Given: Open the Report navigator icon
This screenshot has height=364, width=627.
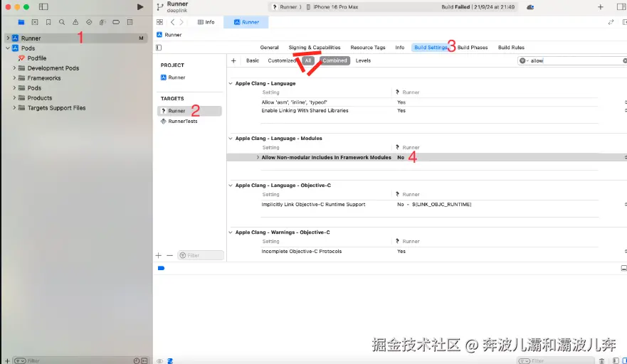Looking at the screenshot, I should tap(130, 22).
